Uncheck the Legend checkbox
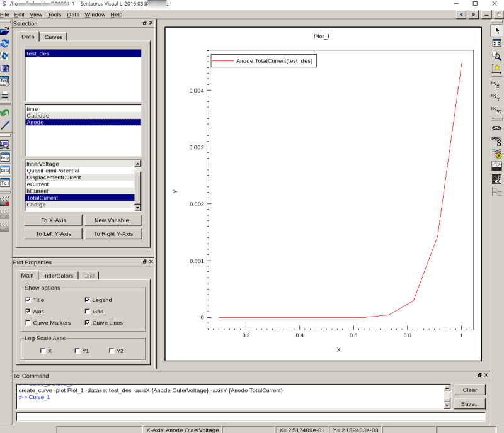This screenshot has height=433, width=504. [x=88, y=300]
